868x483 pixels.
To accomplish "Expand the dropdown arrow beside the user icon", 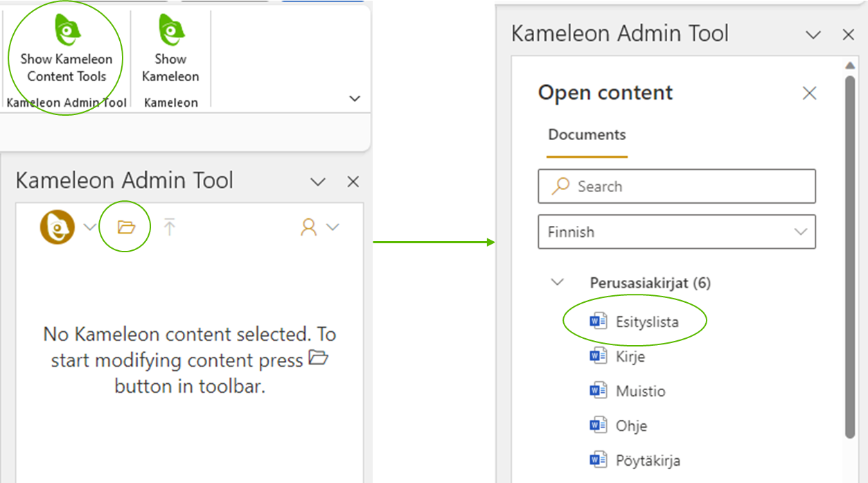I will (333, 227).
